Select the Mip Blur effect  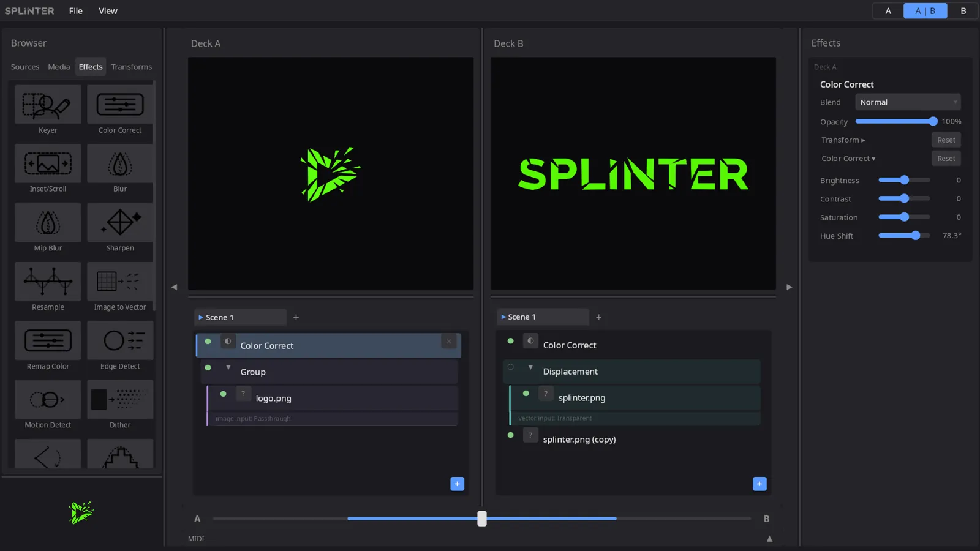pyautogui.click(x=48, y=223)
